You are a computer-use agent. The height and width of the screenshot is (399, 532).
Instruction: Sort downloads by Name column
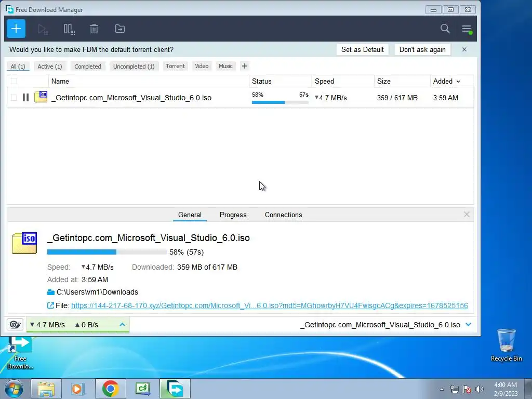coord(149,81)
